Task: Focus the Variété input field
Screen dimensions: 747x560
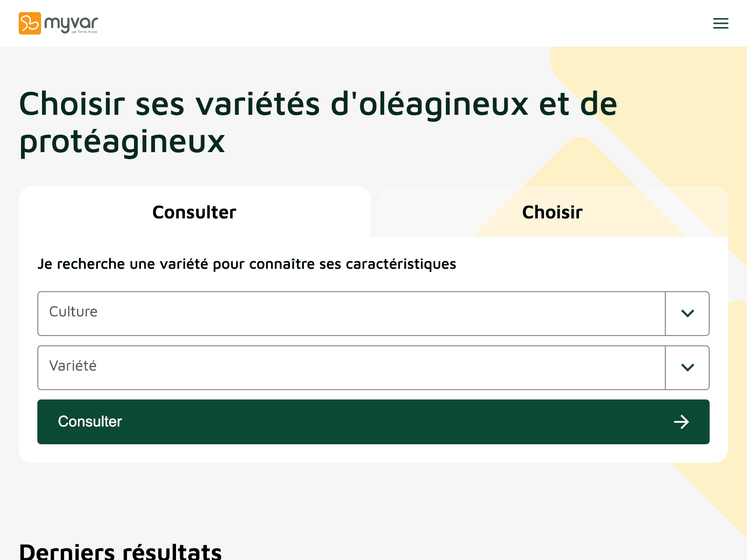Action: [351, 368]
